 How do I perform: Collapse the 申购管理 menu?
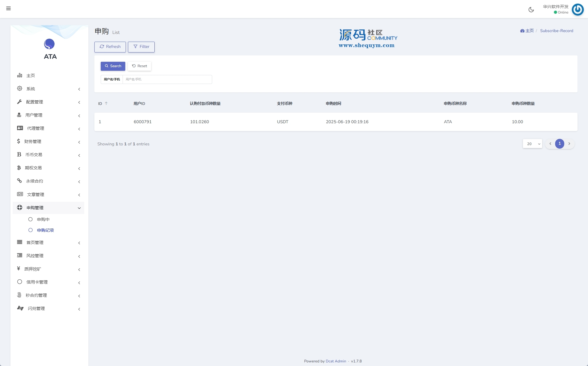pyautogui.click(x=79, y=208)
